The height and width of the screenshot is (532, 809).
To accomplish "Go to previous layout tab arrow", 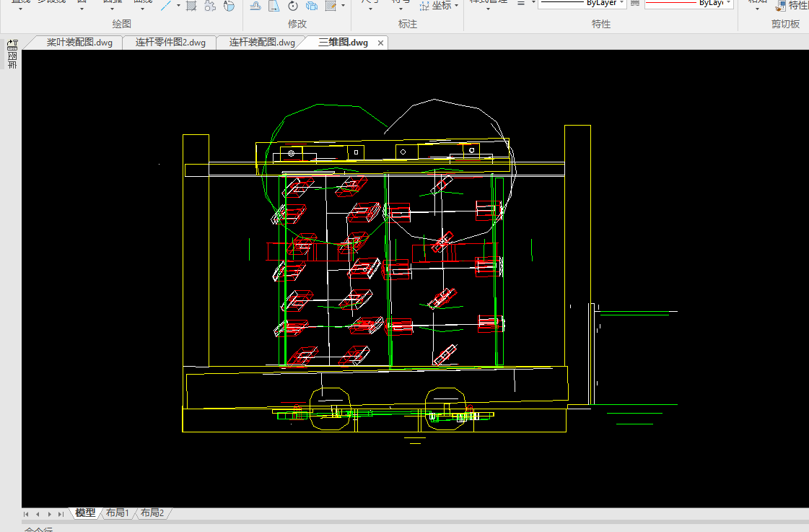I will coord(38,514).
